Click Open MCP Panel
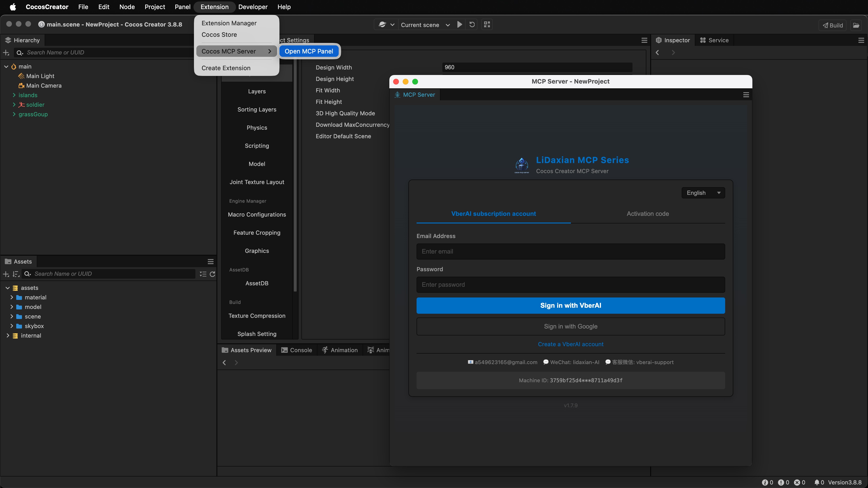Image resolution: width=868 pixels, height=488 pixels. 309,51
